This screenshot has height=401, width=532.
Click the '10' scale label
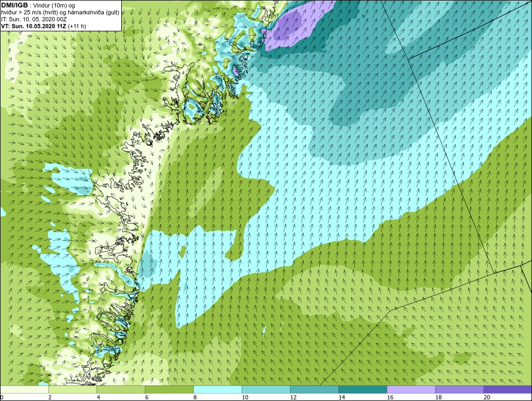[x=245, y=397]
